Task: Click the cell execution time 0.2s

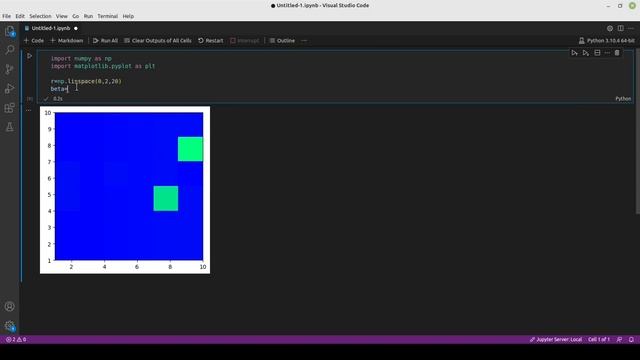Action: pyautogui.click(x=58, y=99)
